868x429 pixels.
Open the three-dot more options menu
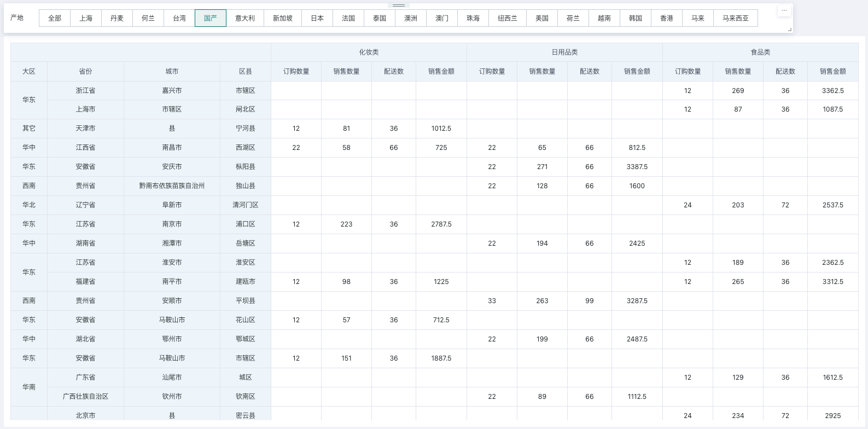click(784, 10)
